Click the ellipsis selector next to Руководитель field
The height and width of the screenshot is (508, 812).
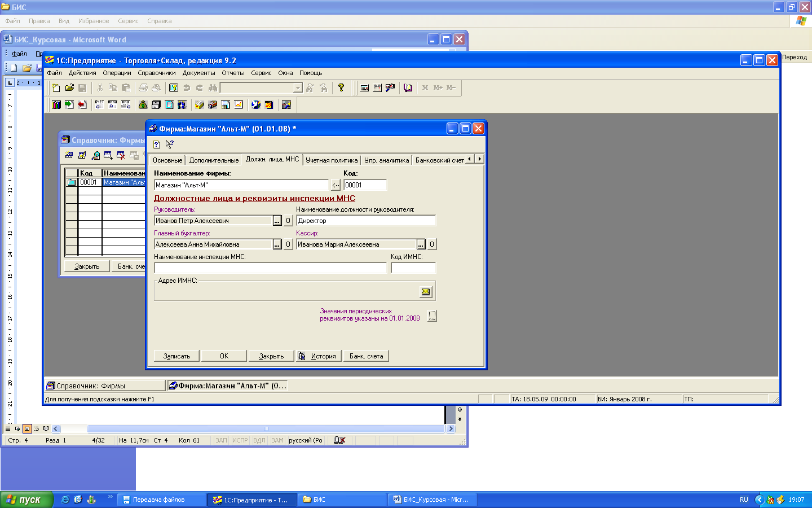click(x=277, y=221)
